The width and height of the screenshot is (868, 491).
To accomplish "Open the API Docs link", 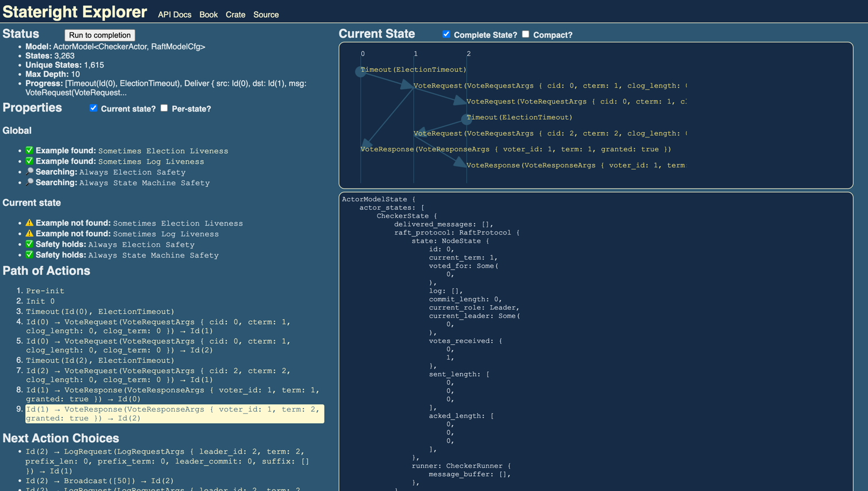I will [x=175, y=15].
